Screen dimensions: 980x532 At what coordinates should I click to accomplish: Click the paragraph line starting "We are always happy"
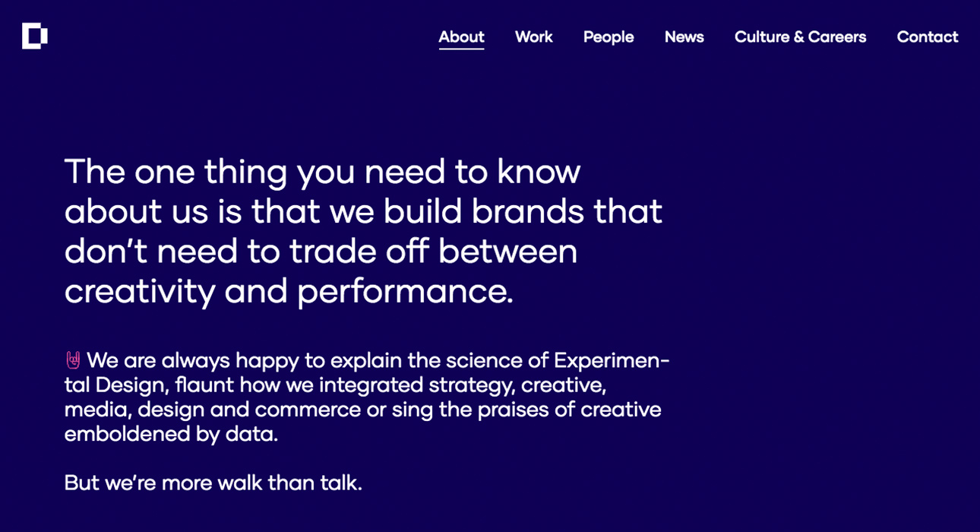point(378,360)
